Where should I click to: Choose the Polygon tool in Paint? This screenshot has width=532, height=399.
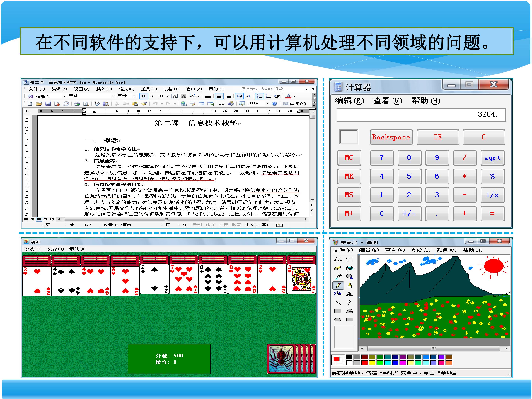(349, 311)
